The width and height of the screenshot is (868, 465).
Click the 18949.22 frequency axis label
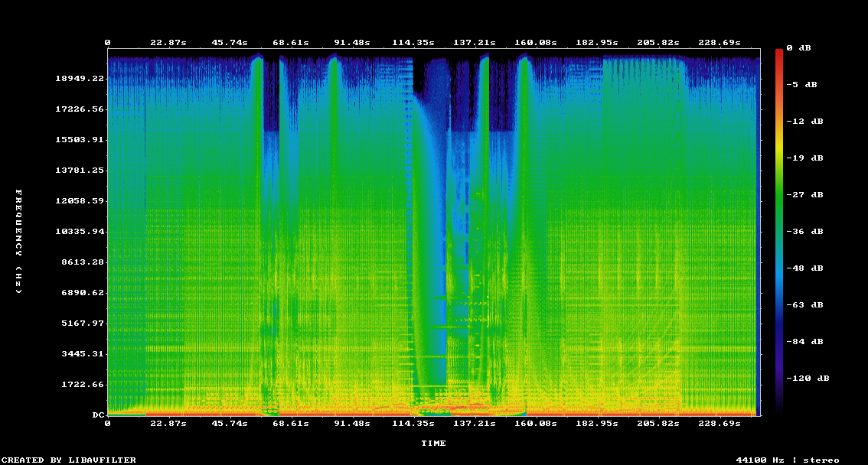click(80, 78)
